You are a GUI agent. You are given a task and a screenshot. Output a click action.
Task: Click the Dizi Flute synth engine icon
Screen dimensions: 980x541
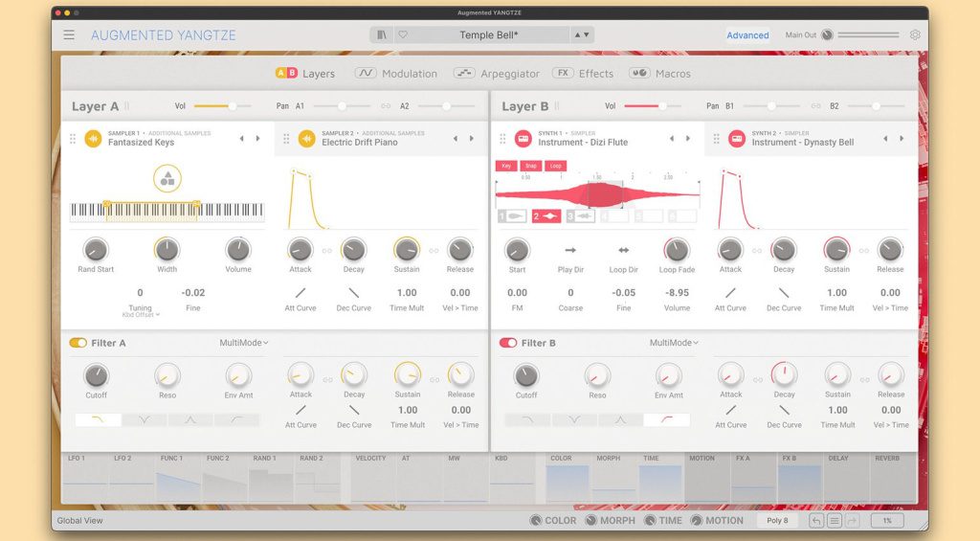(x=523, y=139)
